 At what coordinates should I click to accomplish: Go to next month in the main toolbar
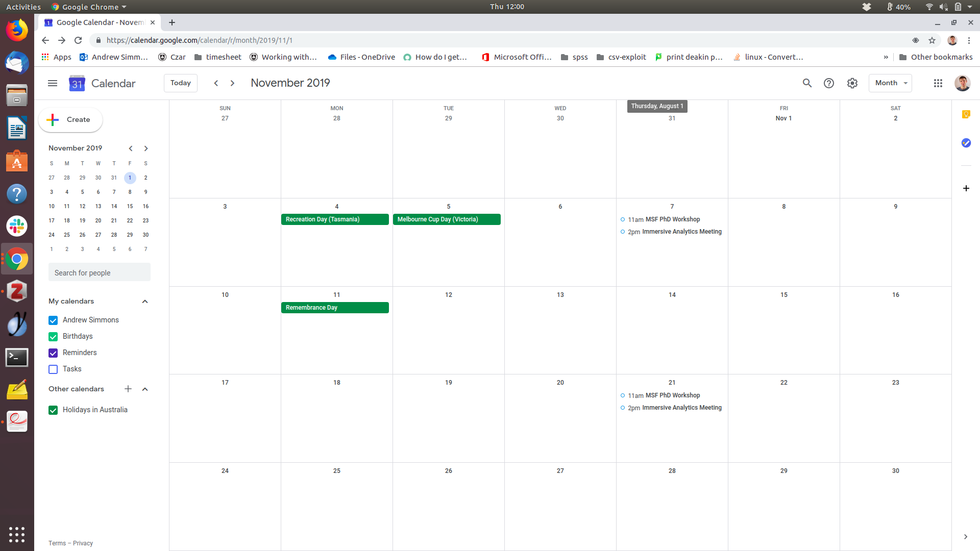pos(233,83)
